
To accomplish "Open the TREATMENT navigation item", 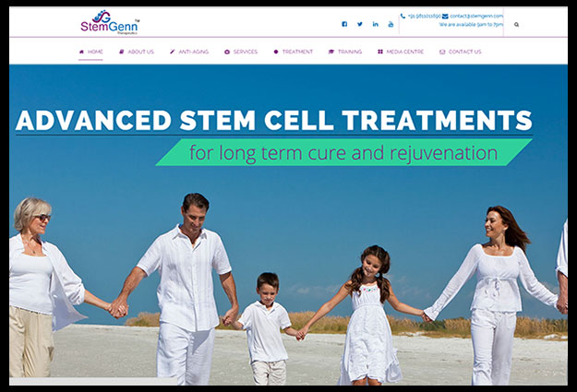I will pyautogui.click(x=294, y=52).
